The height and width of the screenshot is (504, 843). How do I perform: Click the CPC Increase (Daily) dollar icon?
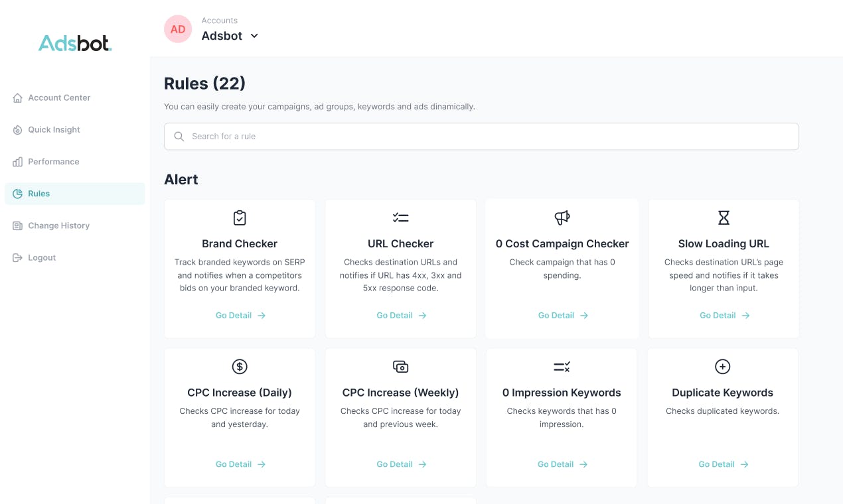[240, 366]
